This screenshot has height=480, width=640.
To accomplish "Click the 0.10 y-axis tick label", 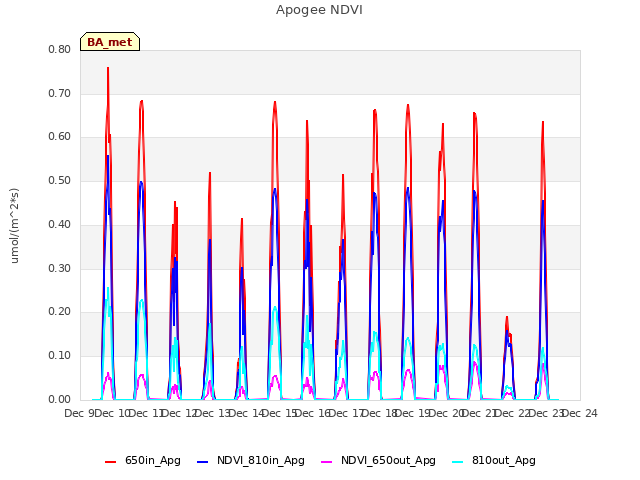I will click(x=60, y=356).
